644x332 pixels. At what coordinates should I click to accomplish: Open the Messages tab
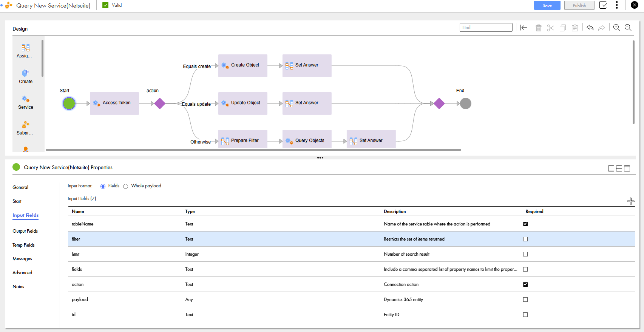(22, 259)
